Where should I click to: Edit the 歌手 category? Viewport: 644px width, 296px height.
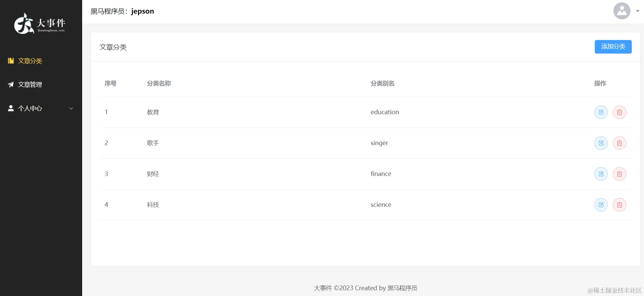(601, 143)
